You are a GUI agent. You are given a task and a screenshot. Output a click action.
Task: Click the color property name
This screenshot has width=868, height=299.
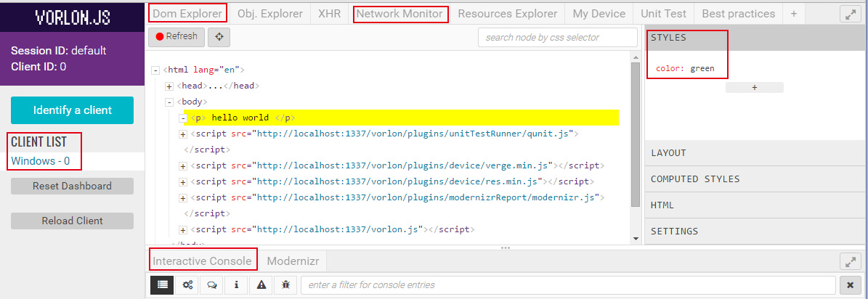click(x=670, y=68)
